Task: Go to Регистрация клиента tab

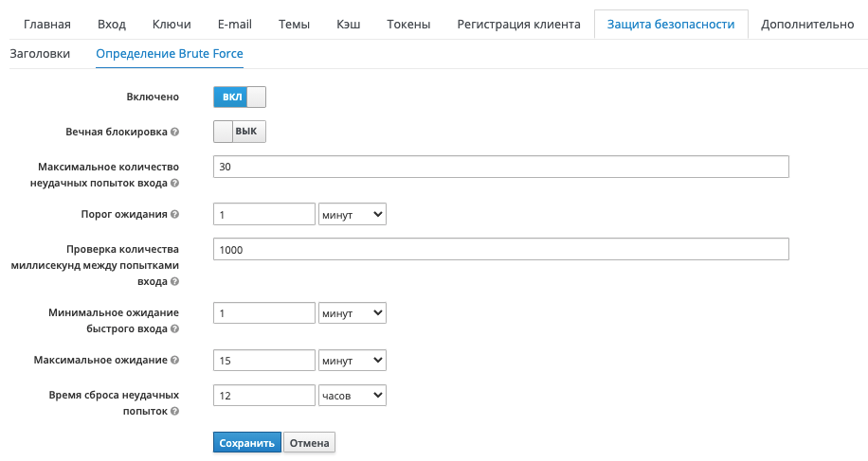Action: [518, 24]
